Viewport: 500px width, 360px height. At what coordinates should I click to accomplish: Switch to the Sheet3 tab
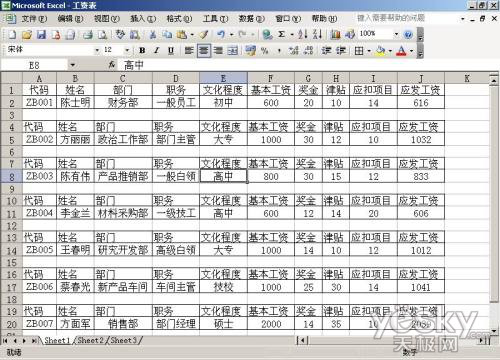click(124, 340)
